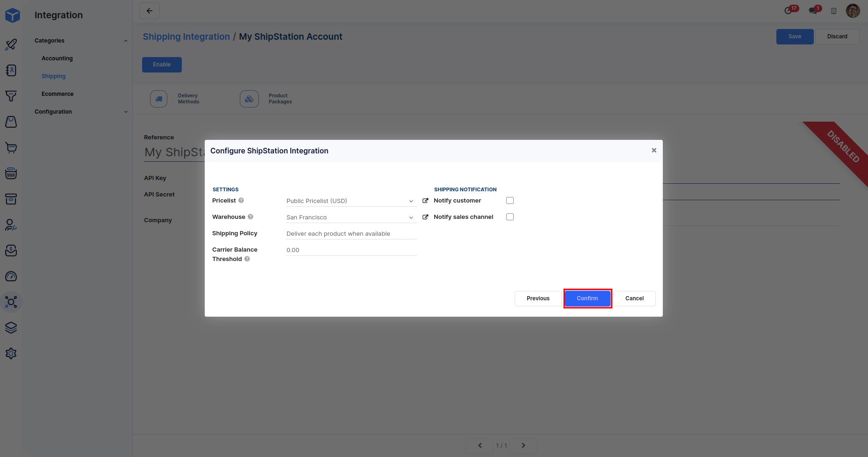Screen dimensions: 868x457
Task: Click the Pricelist help question mark icon
Action: pos(241,200)
